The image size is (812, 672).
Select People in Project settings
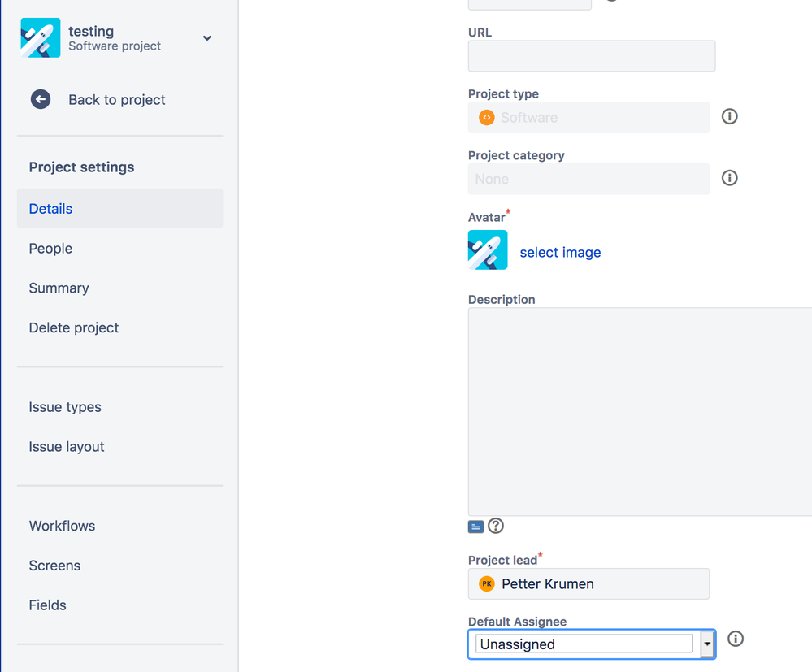click(x=50, y=248)
